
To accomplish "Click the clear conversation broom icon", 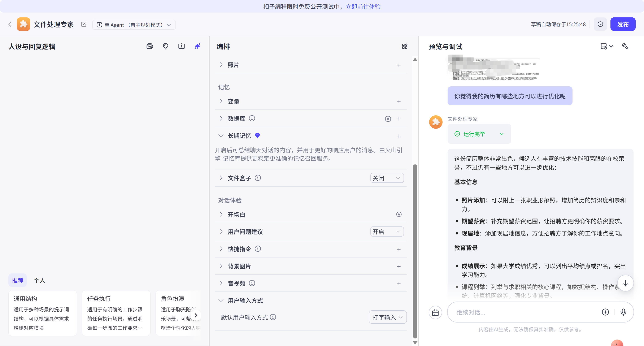I will pos(435,312).
